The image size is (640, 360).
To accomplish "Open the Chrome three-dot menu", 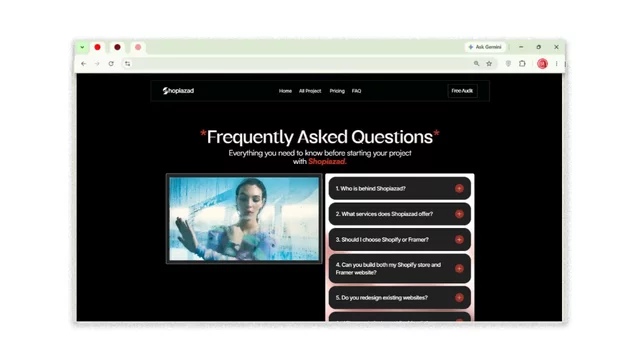I will click(556, 64).
